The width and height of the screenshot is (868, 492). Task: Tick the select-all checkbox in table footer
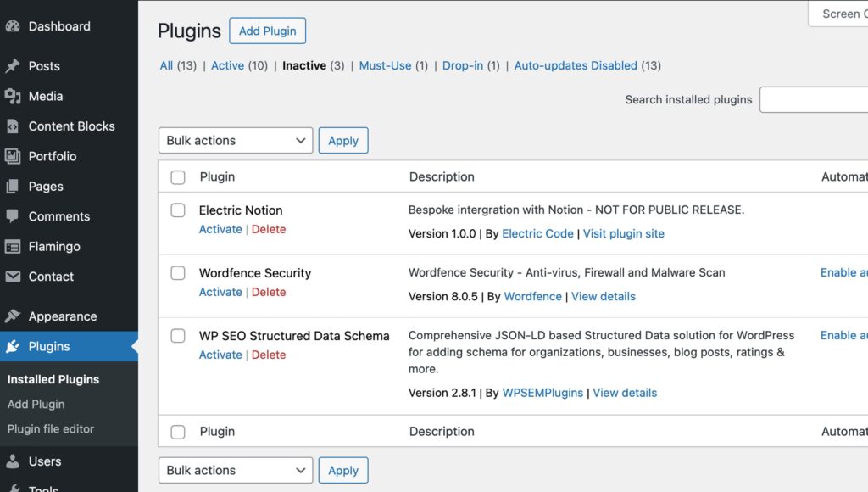(178, 432)
